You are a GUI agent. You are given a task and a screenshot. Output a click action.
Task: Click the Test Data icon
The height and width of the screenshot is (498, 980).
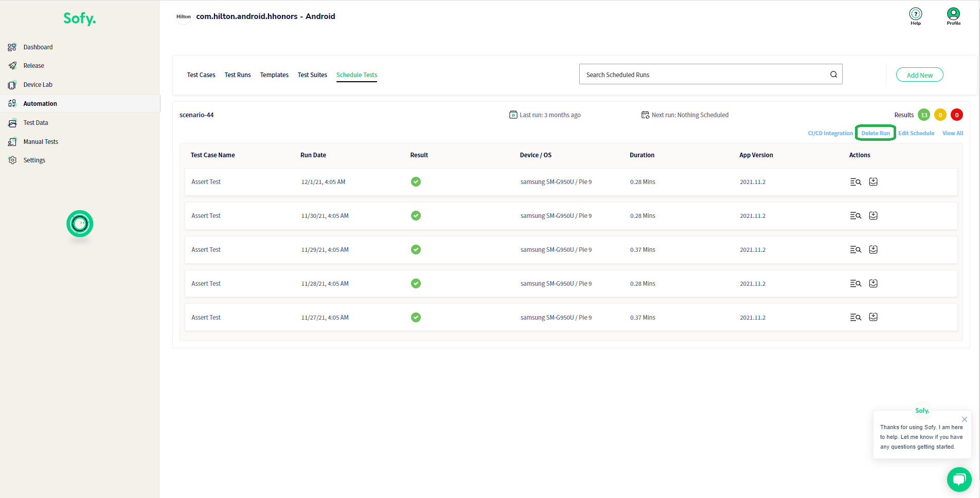tap(12, 123)
